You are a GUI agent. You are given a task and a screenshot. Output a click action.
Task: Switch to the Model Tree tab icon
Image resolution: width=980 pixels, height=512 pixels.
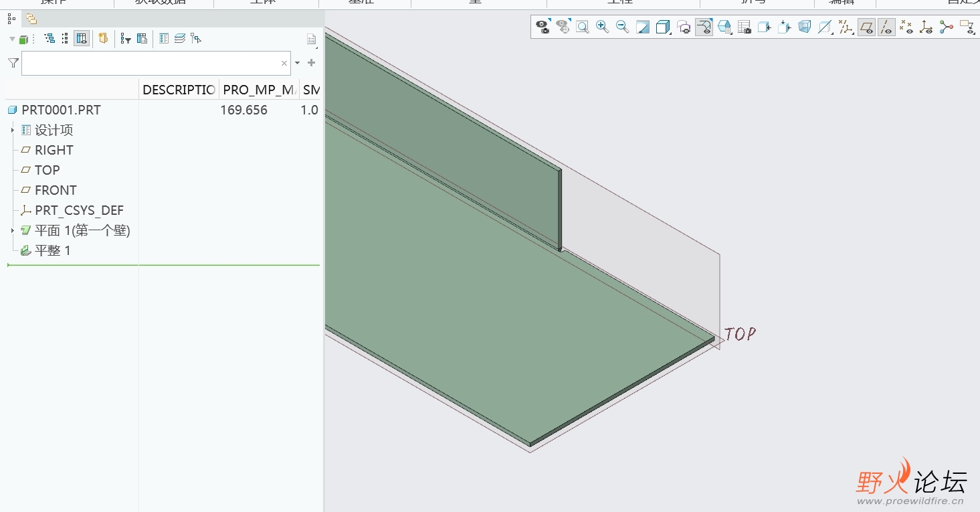pyautogui.click(x=11, y=19)
